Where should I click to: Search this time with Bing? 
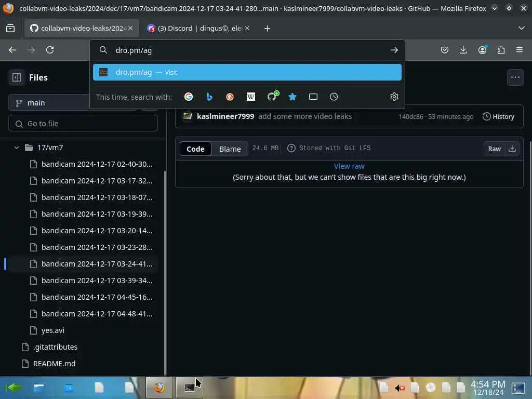tap(209, 97)
